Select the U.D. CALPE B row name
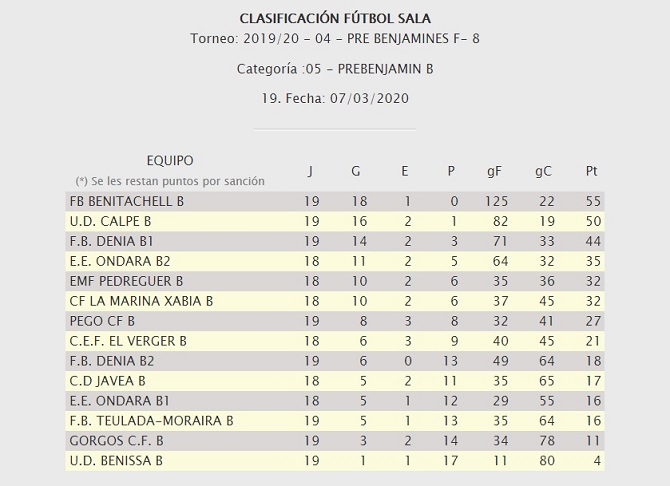The width and height of the screenshot is (670, 486). pos(110,221)
